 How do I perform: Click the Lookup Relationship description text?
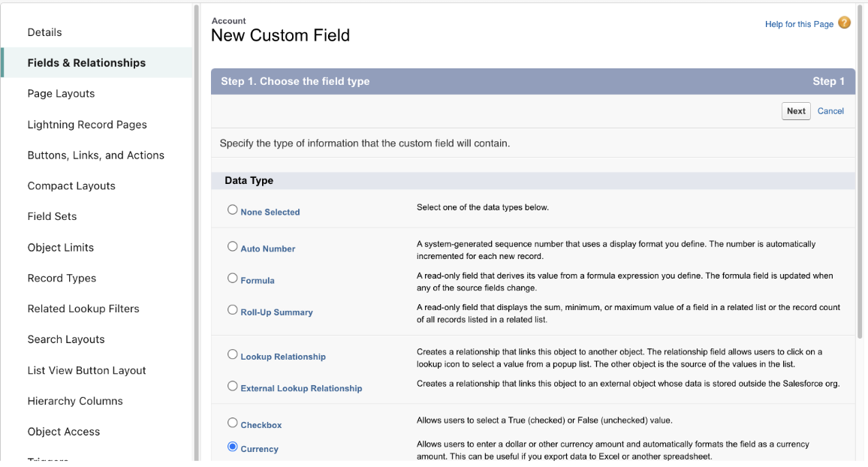point(619,358)
